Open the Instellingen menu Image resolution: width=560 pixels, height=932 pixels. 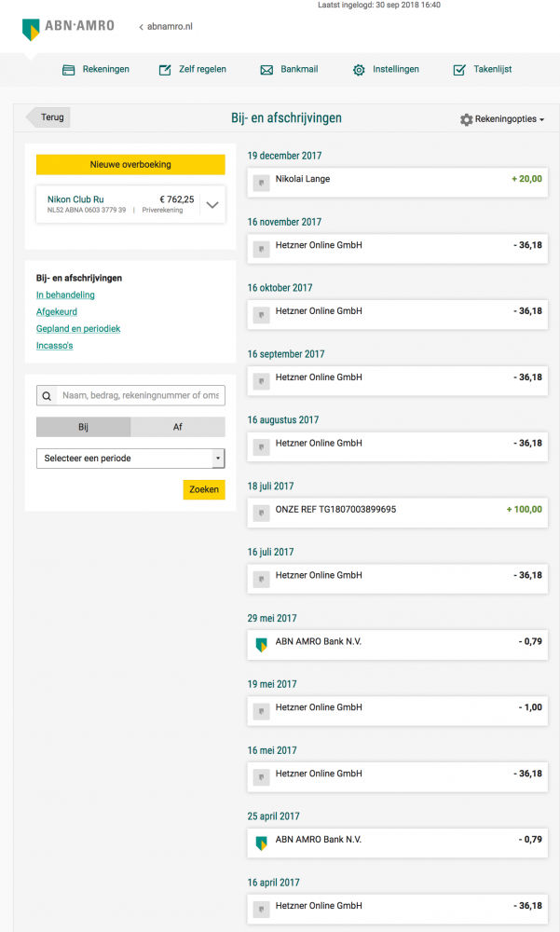click(x=386, y=70)
